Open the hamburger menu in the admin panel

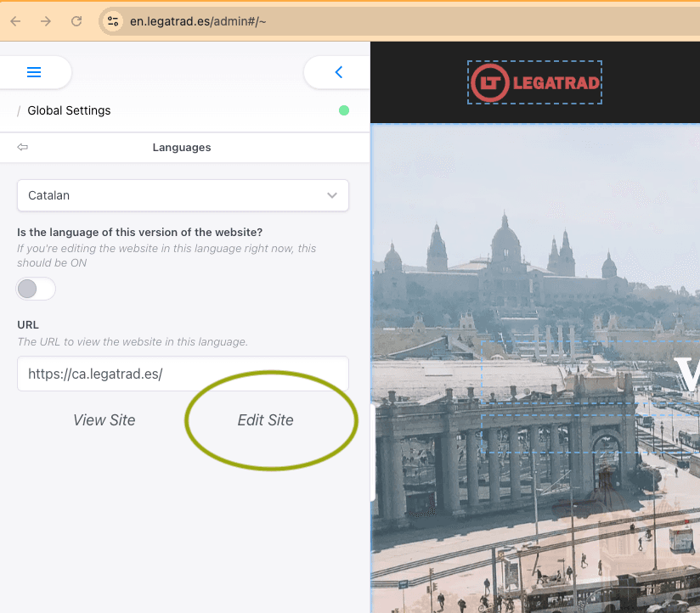click(34, 72)
